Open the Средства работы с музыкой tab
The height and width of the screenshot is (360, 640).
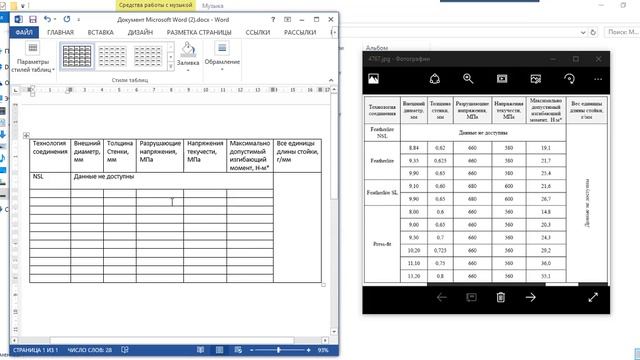[156, 5]
